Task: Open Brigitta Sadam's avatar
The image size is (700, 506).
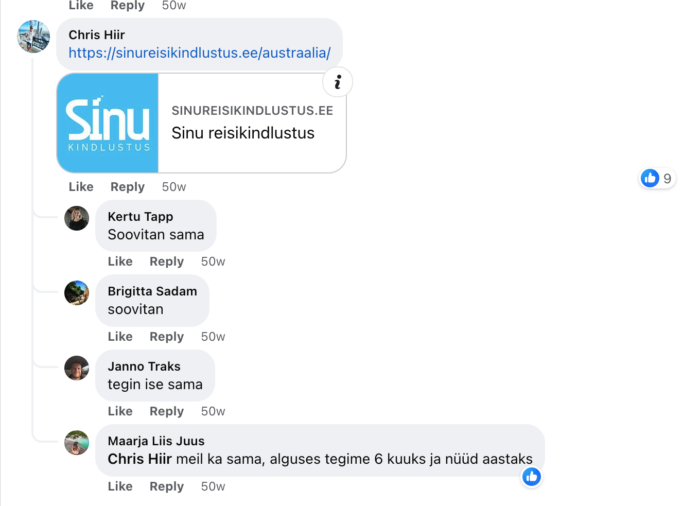Action: click(x=77, y=293)
